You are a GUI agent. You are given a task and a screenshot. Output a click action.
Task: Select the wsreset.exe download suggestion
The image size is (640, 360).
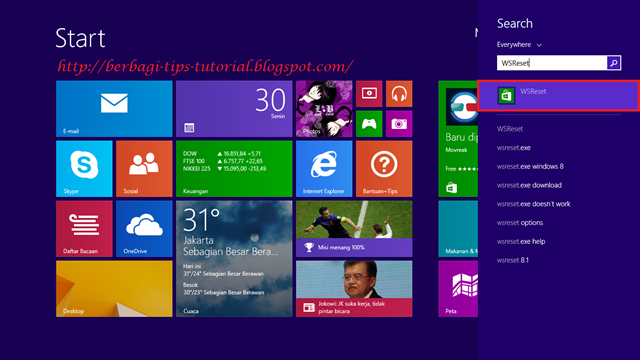(x=529, y=185)
